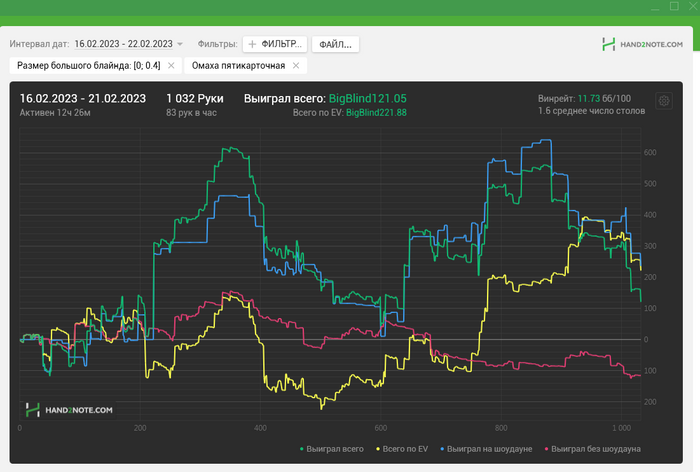Click the Фильтры label
The width and height of the screenshot is (700, 472).
point(217,44)
